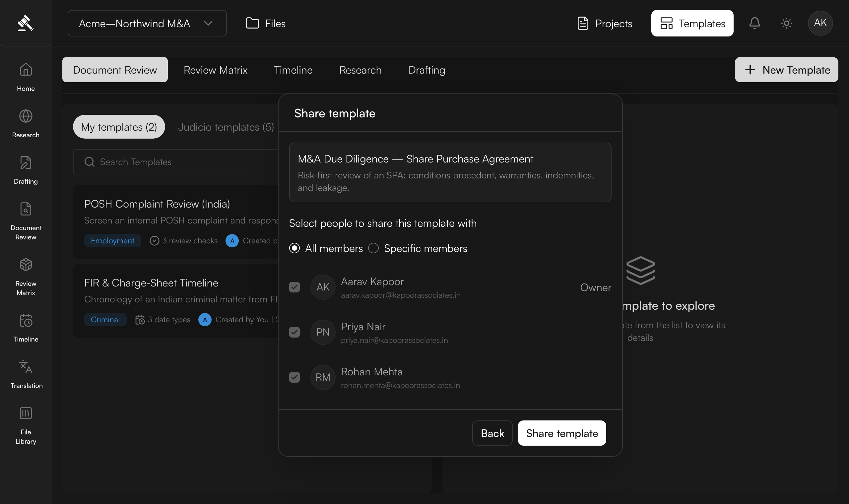Go to Home in the sidebar
Screen dimensions: 849x504
(x=26, y=78)
